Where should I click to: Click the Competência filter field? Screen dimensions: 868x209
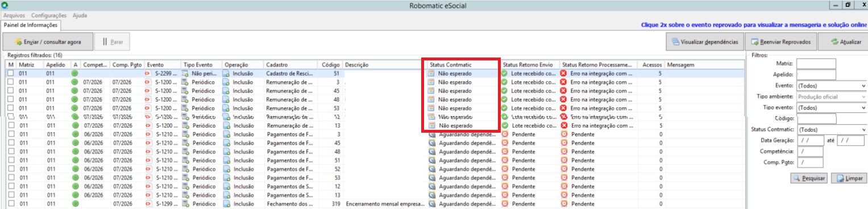810,151
